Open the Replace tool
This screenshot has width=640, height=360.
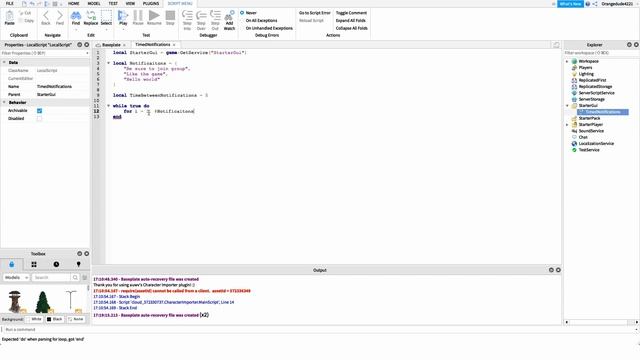point(91,18)
